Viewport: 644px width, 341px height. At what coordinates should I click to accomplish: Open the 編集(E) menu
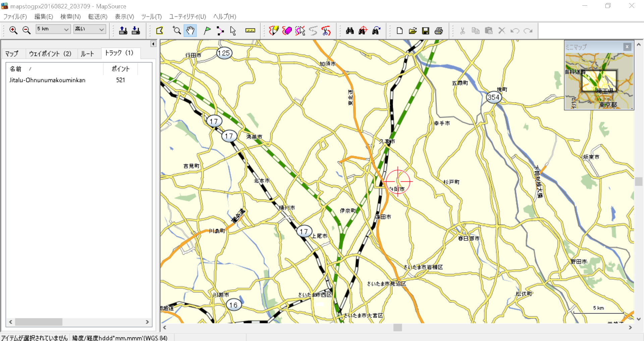pos(44,16)
